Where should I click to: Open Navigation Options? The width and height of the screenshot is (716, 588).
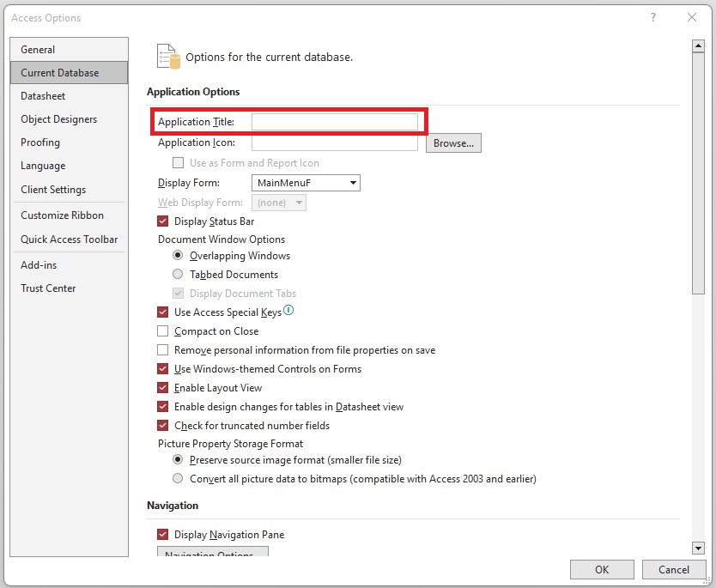pyautogui.click(x=212, y=554)
